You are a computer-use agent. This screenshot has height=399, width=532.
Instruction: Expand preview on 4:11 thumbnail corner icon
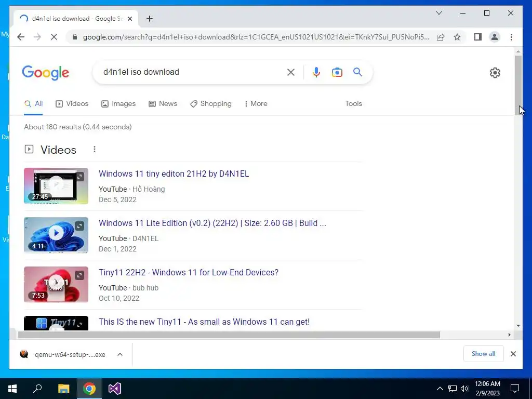point(79,226)
